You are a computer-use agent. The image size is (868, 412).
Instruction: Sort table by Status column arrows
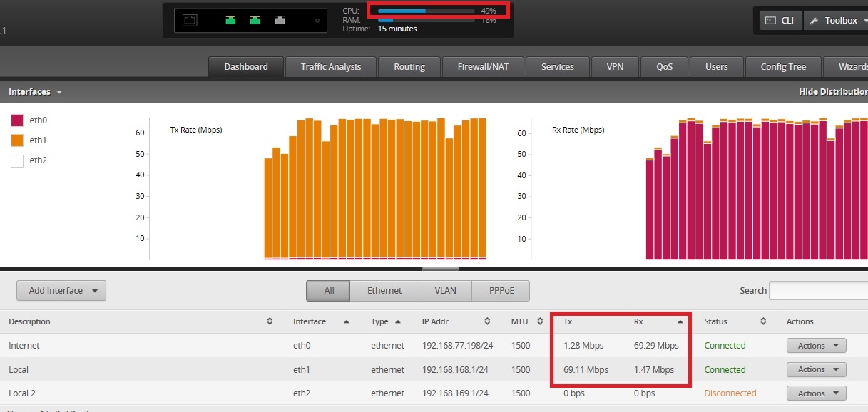(763, 321)
